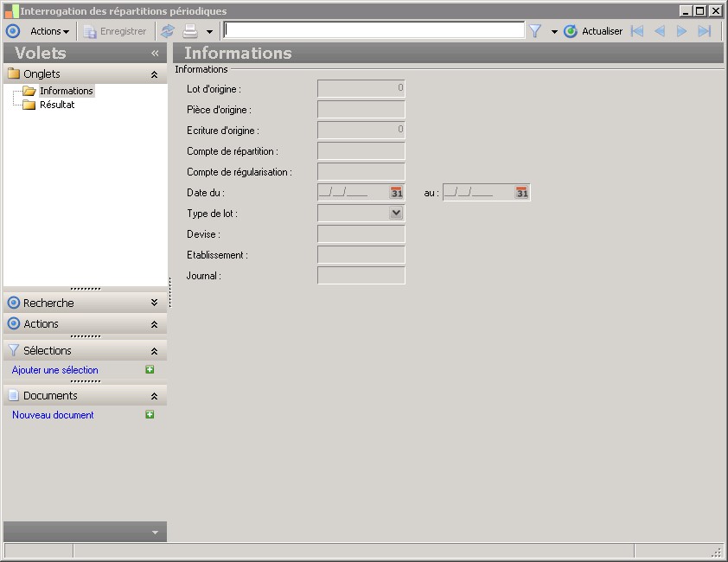Image resolution: width=728 pixels, height=562 pixels.
Task: Collapse the Volets side panel
Action: point(155,54)
